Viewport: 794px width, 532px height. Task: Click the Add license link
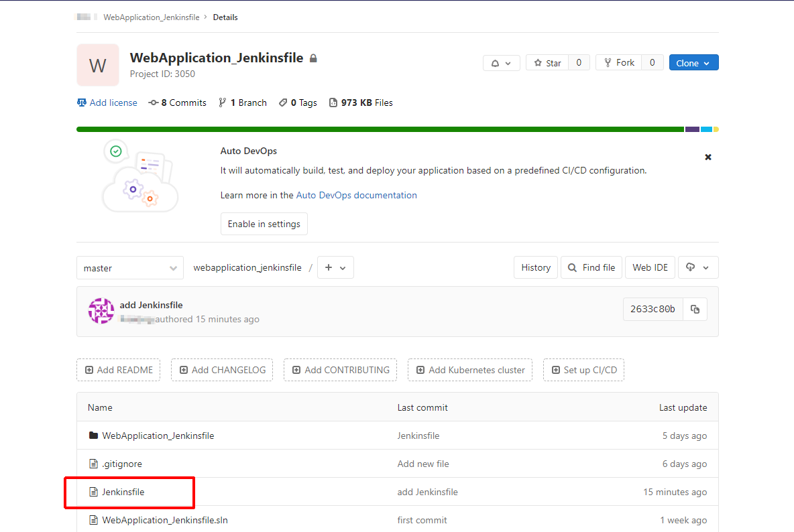click(x=107, y=103)
